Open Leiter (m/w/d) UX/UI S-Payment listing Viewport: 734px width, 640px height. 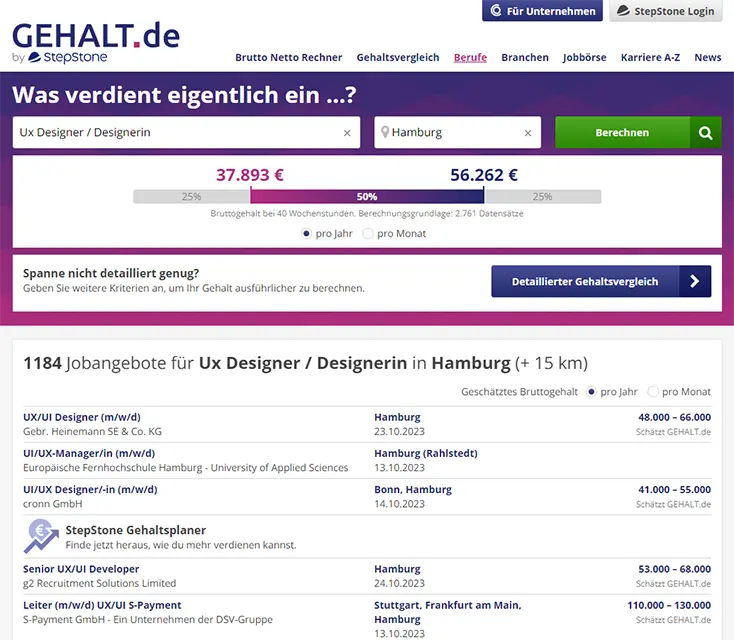pos(102,605)
